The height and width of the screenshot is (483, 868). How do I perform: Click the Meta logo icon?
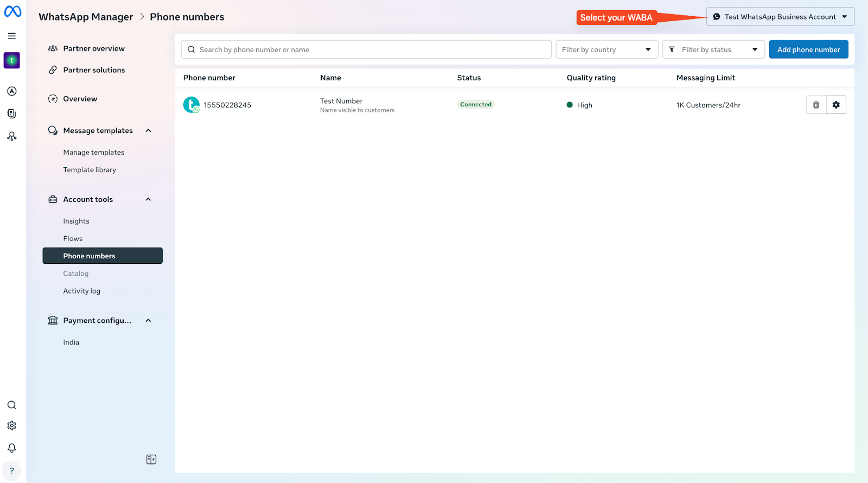point(12,11)
